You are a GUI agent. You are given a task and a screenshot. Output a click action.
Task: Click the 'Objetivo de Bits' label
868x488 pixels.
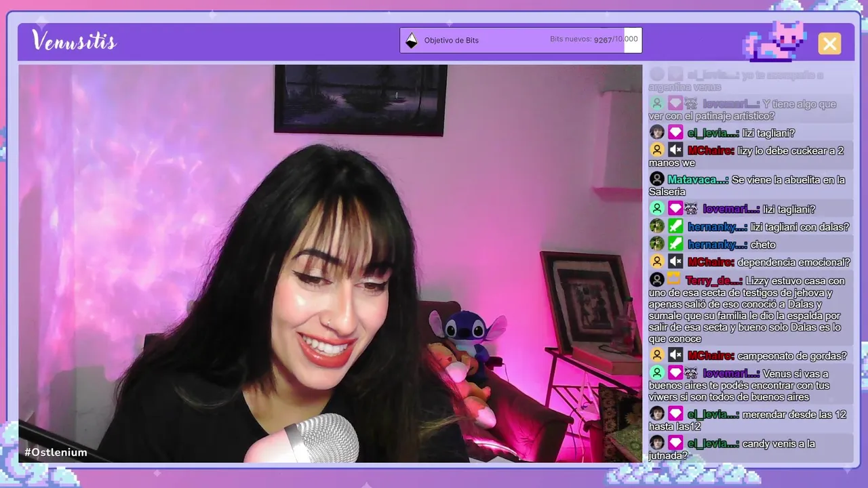coord(452,40)
